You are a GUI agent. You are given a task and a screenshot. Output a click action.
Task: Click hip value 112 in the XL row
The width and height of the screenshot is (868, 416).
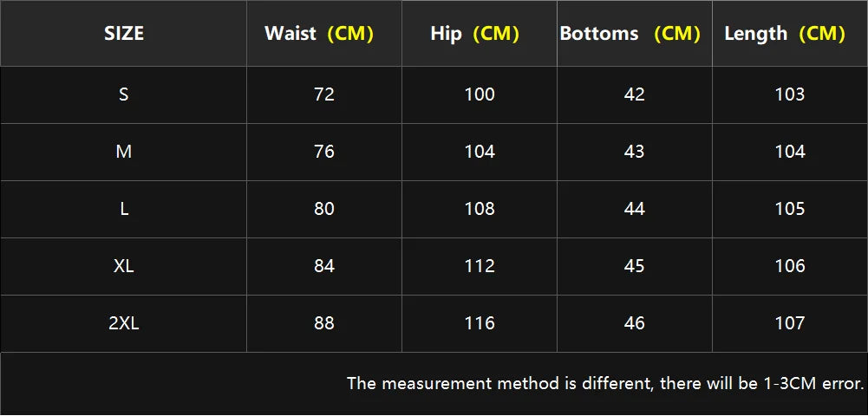480,266
